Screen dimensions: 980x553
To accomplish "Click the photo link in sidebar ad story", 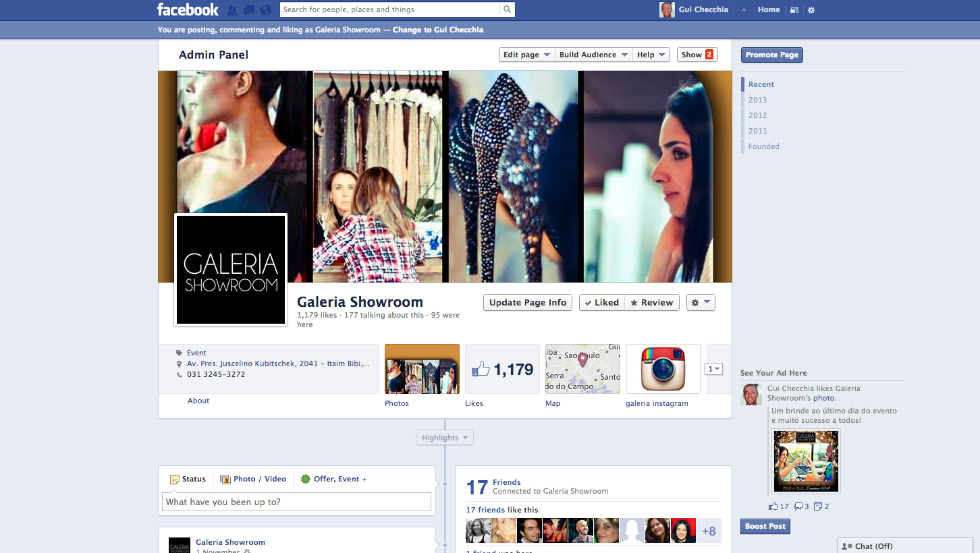I will coord(823,398).
